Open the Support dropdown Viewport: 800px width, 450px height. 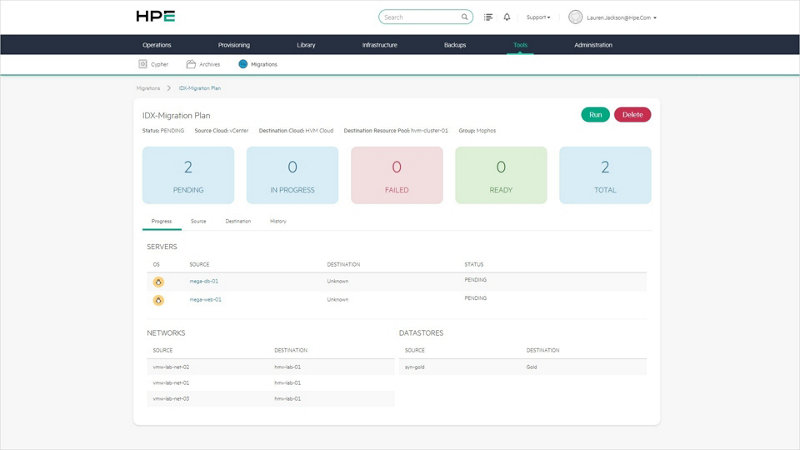coord(538,17)
